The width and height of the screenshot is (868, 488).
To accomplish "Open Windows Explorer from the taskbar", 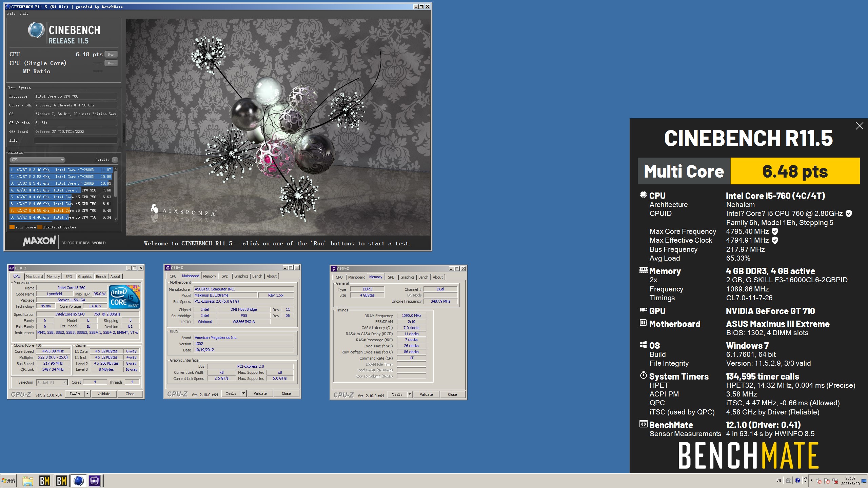I will (28, 481).
